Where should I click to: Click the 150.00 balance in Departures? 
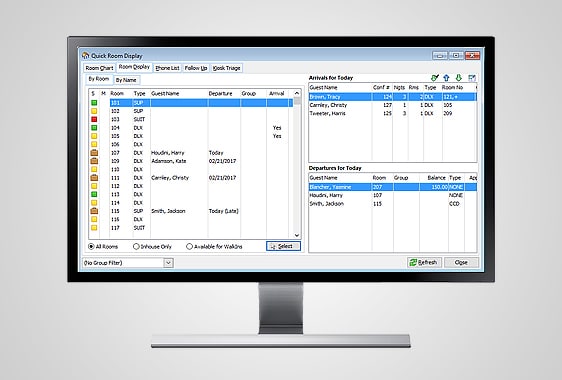point(439,187)
